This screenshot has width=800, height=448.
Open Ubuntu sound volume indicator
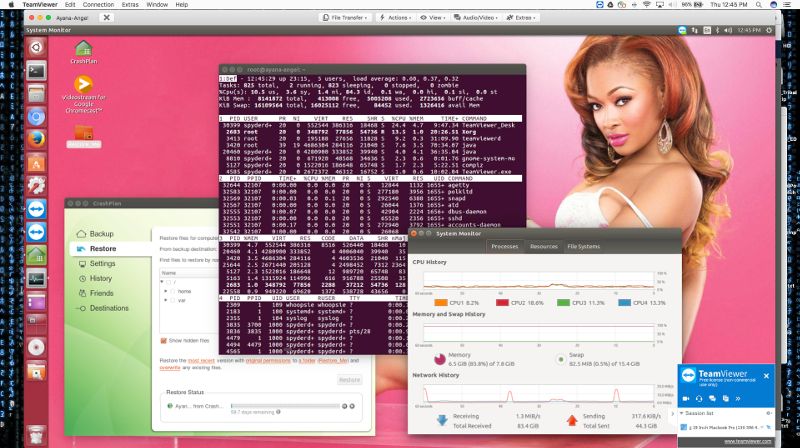728,31
